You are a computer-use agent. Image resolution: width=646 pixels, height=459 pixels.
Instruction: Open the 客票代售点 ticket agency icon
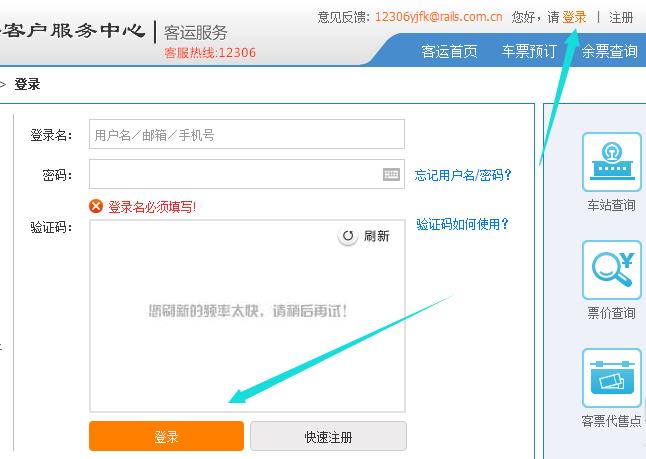(x=612, y=378)
